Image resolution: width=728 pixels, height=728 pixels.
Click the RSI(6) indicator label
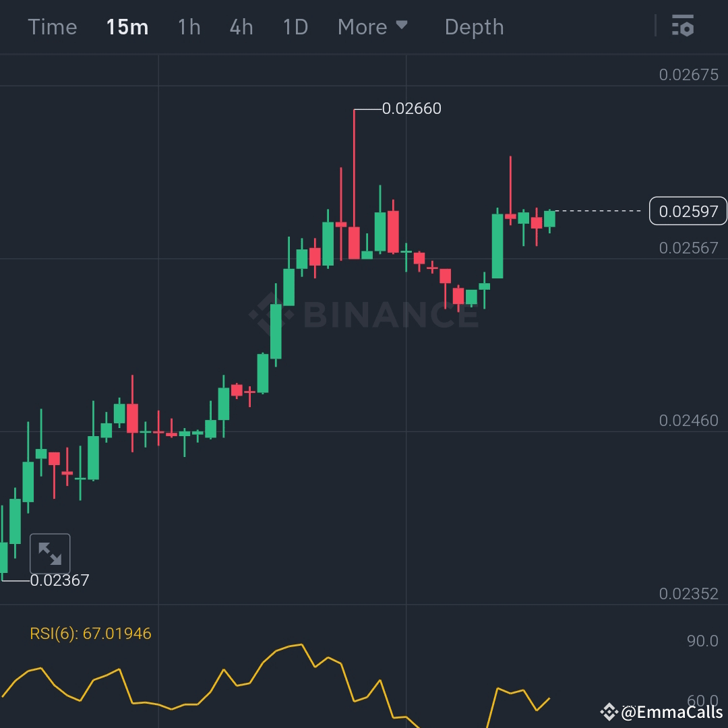click(x=90, y=633)
